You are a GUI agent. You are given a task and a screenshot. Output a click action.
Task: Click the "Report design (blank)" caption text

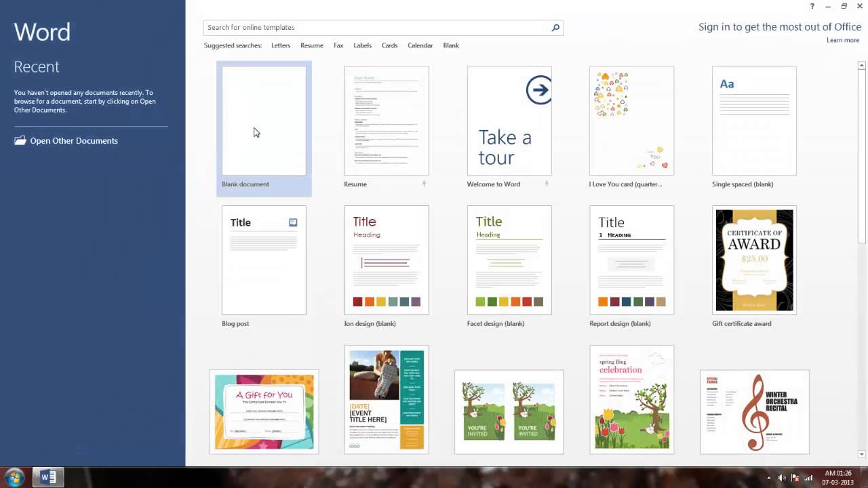click(x=620, y=324)
